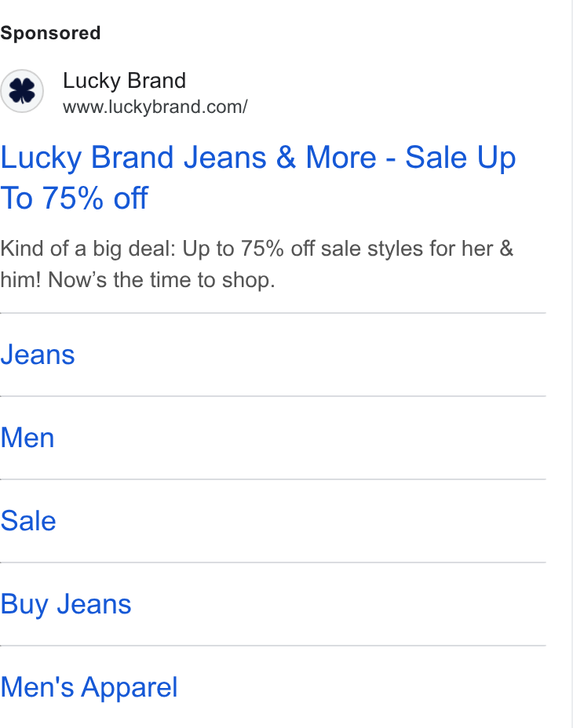The width and height of the screenshot is (573, 728).
Task: Click the 'Buy' word in the Buy Jeans link
Action: click(x=24, y=605)
